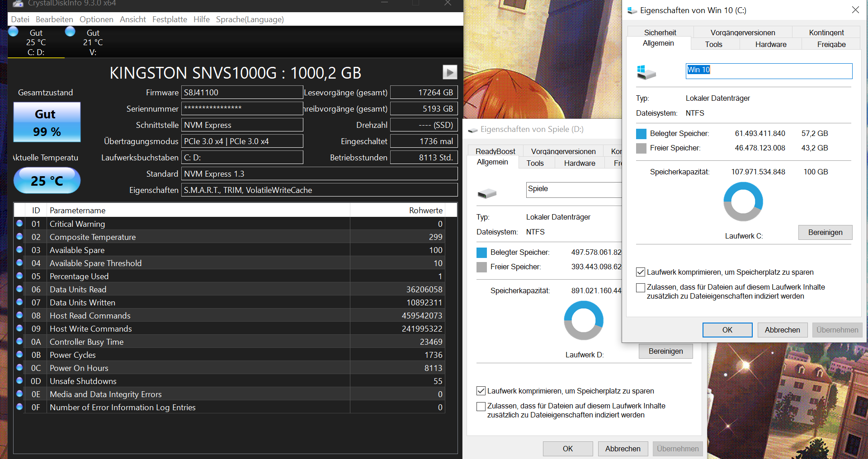This screenshot has height=459, width=868.
Task: Click the Power On Hours status dot
Action: [x=19, y=367]
